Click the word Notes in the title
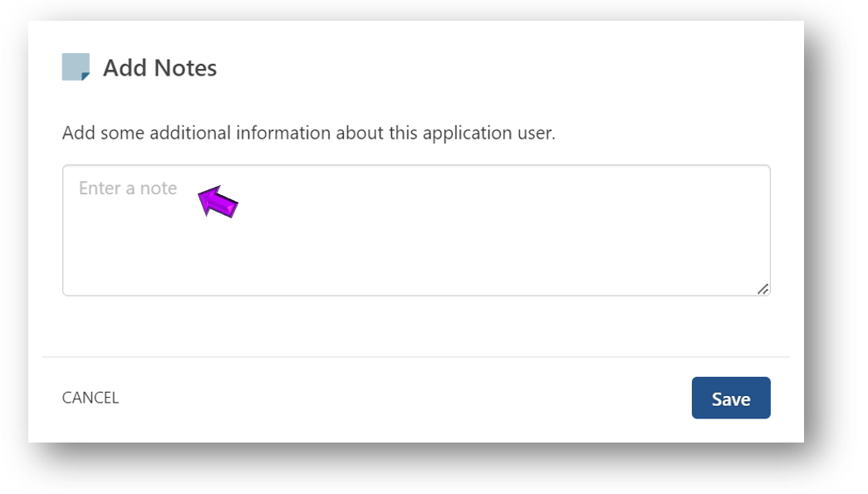 [x=185, y=67]
